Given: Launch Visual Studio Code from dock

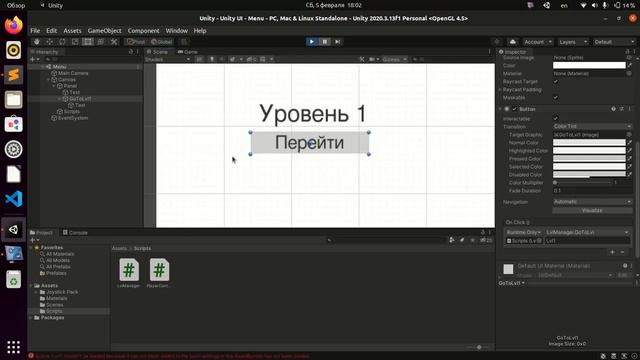Looking at the screenshot, I should click(x=13, y=199).
